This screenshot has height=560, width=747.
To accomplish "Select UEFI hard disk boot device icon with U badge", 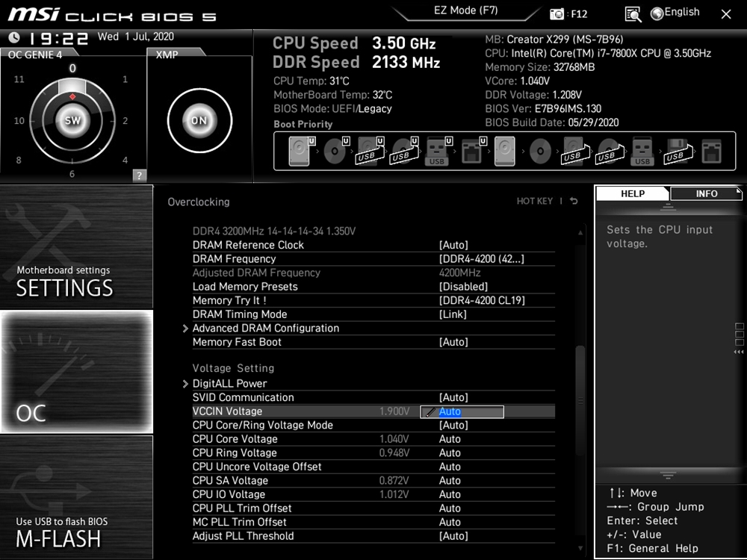I will tap(301, 152).
